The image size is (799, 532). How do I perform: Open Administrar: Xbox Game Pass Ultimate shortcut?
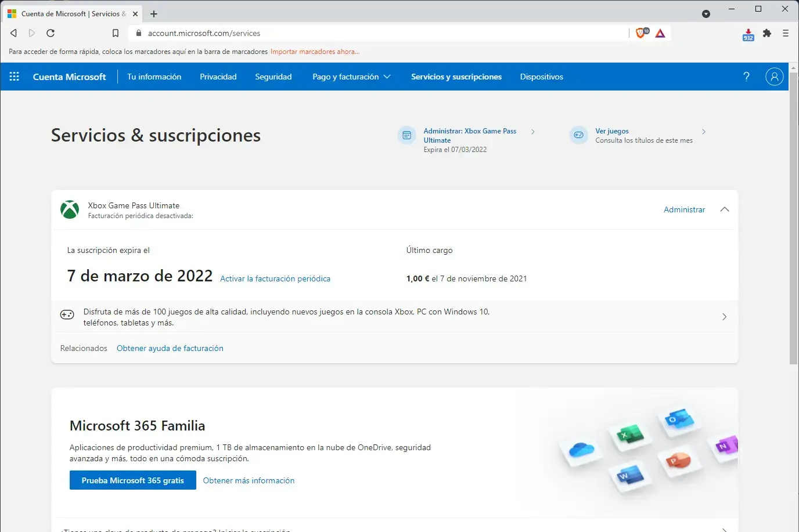[x=470, y=136]
